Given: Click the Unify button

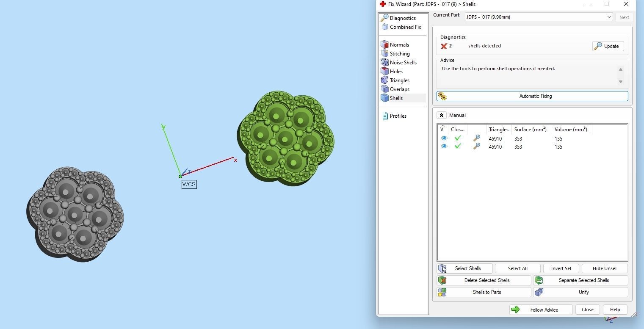Looking at the screenshot, I should pyautogui.click(x=580, y=292).
